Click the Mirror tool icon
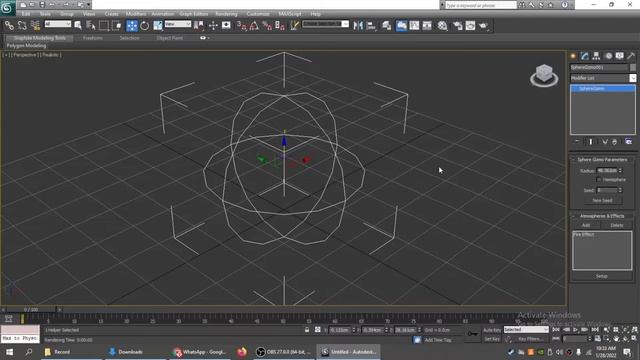 click(358, 26)
